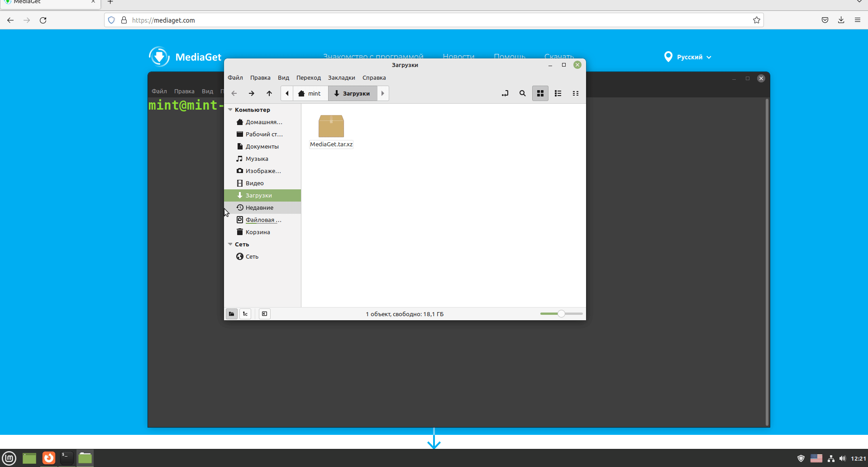Hide the file manager sidebar
This screenshot has width=868, height=467.
click(x=265, y=314)
